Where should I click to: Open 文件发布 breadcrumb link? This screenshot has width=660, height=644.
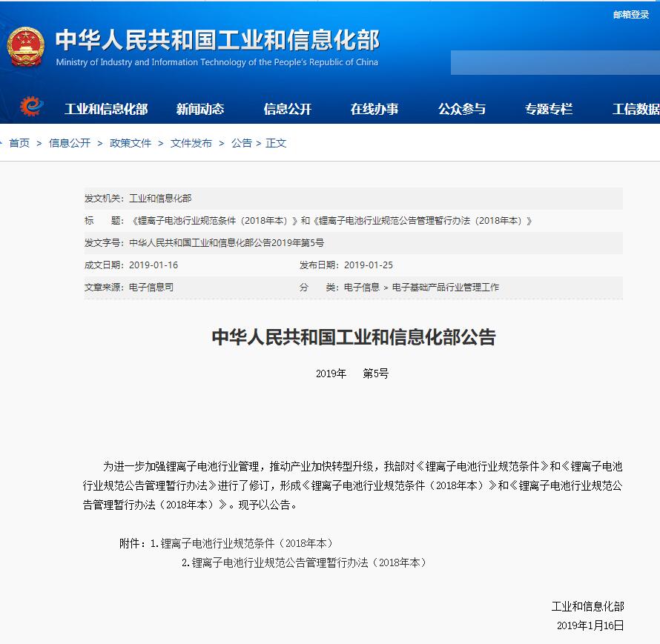click(191, 143)
